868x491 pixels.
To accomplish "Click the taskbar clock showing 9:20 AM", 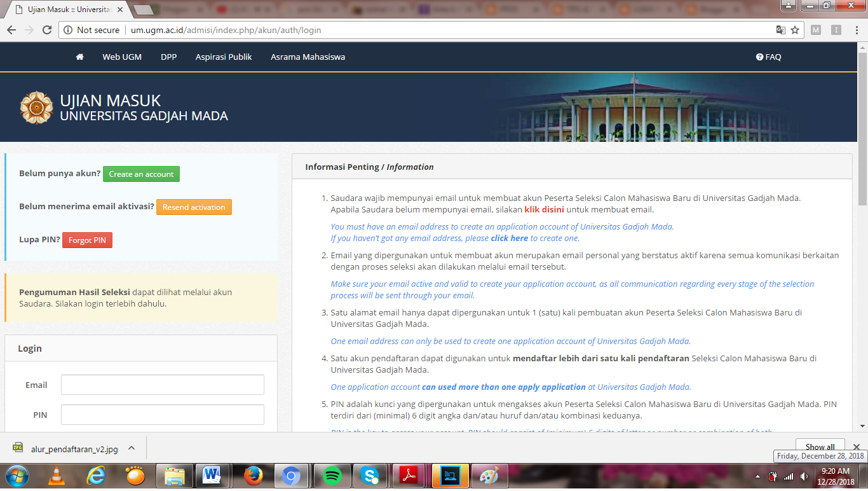I will [x=836, y=476].
